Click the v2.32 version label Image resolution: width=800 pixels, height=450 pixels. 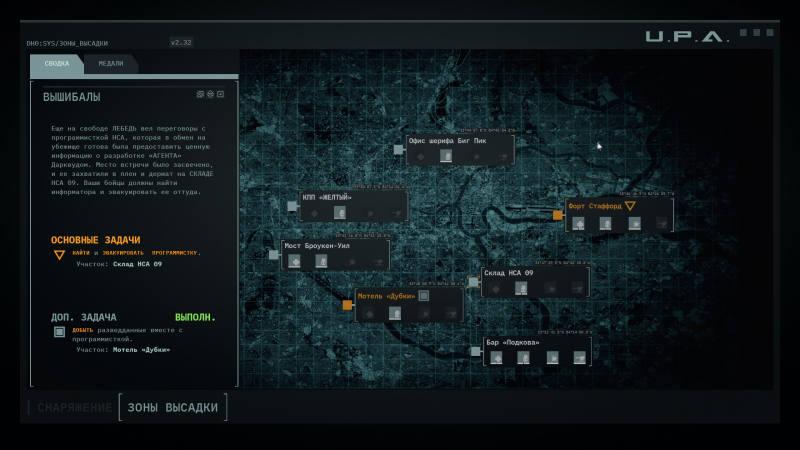181,42
